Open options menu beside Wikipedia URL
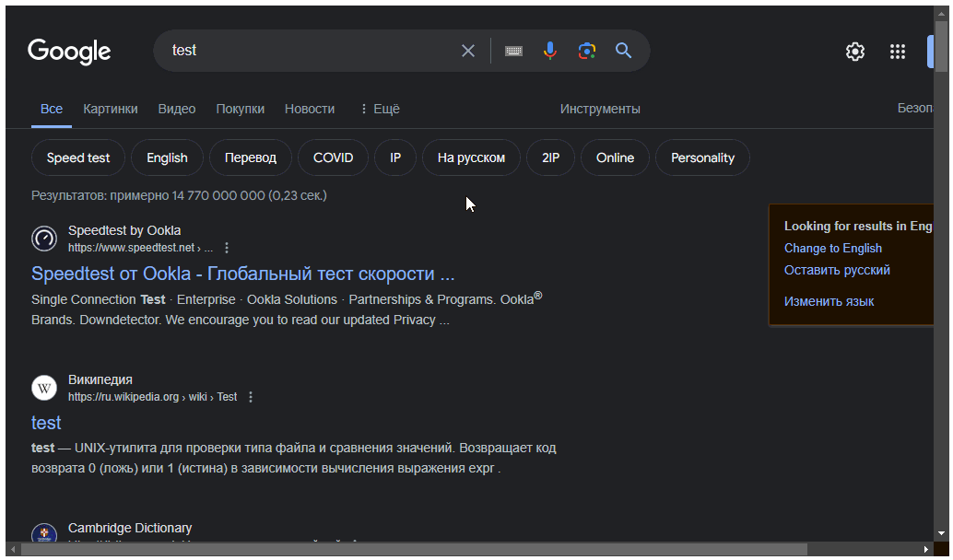 (251, 397)
